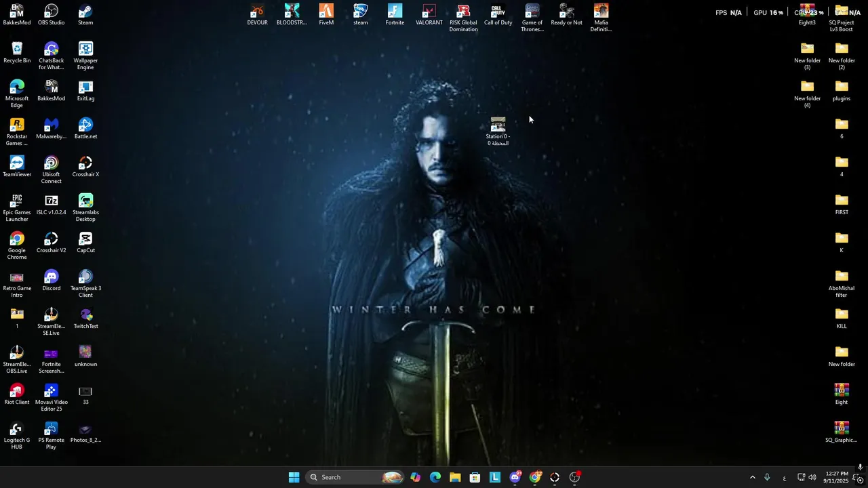This screenshot has width=868, height=488.
Task: Open the taskbar volume control
Action: coord(812,477)
